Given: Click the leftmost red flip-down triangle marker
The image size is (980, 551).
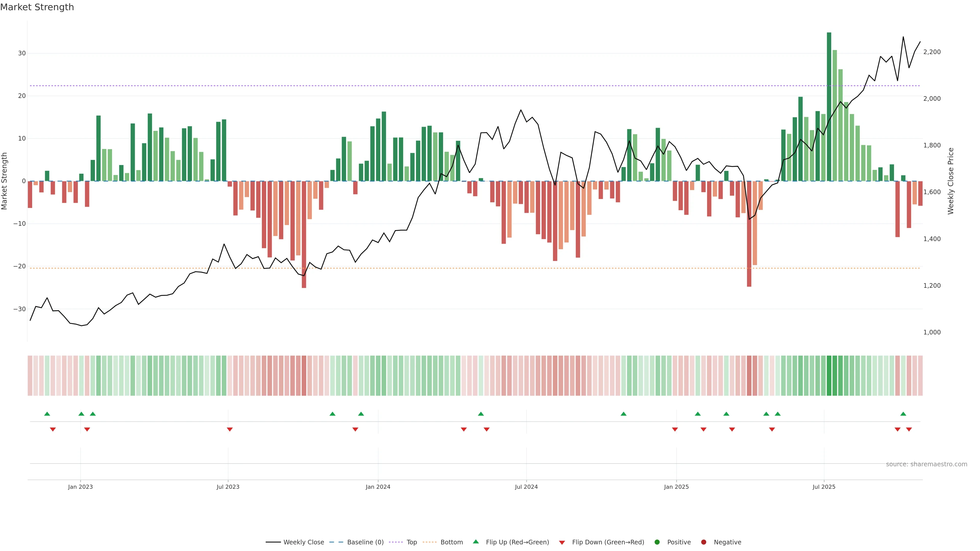Looking at the screenshot, I should coord(53,429).
